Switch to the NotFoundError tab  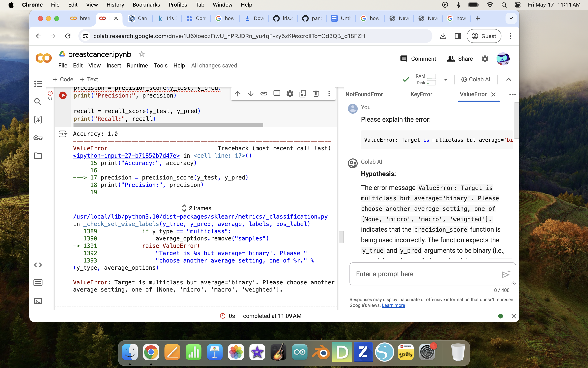364,94
